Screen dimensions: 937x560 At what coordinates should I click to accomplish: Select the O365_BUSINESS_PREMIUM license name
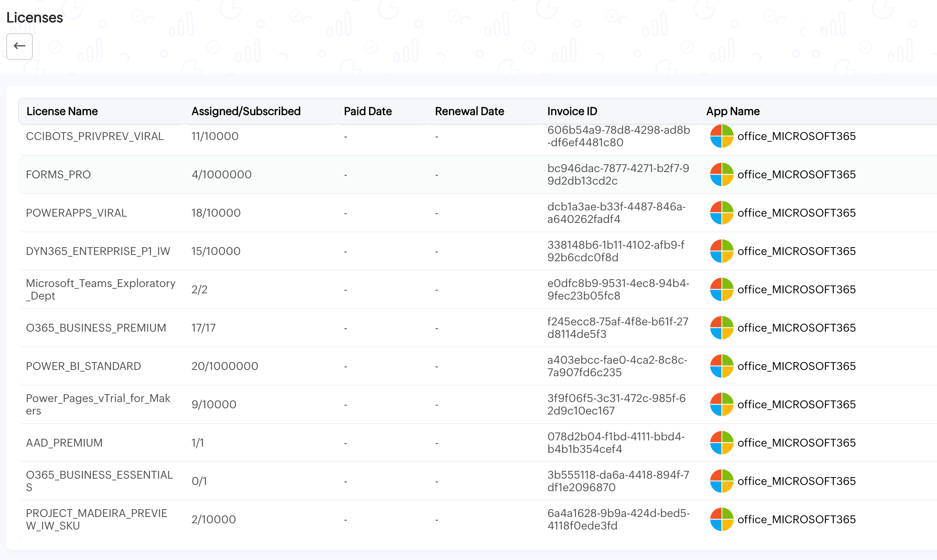[x=96, y=328]
